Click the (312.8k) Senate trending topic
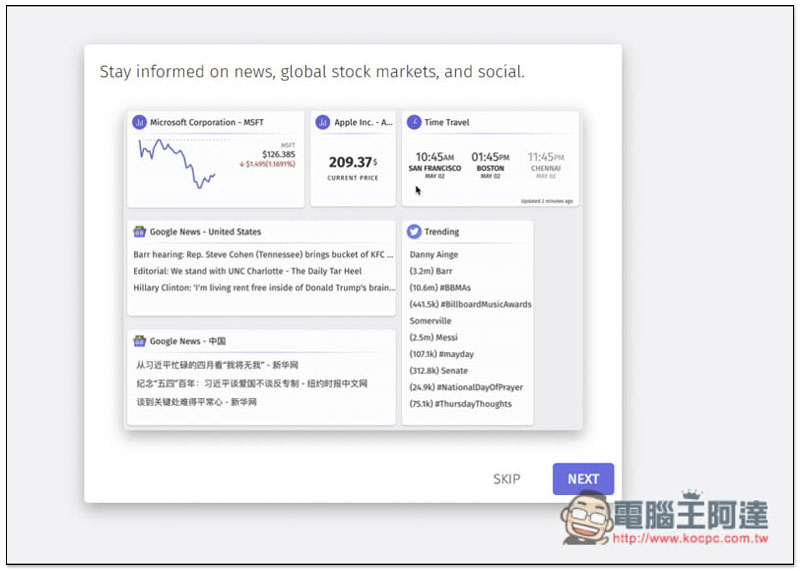This screenshot has height=571, width=800. click(438, 370)
